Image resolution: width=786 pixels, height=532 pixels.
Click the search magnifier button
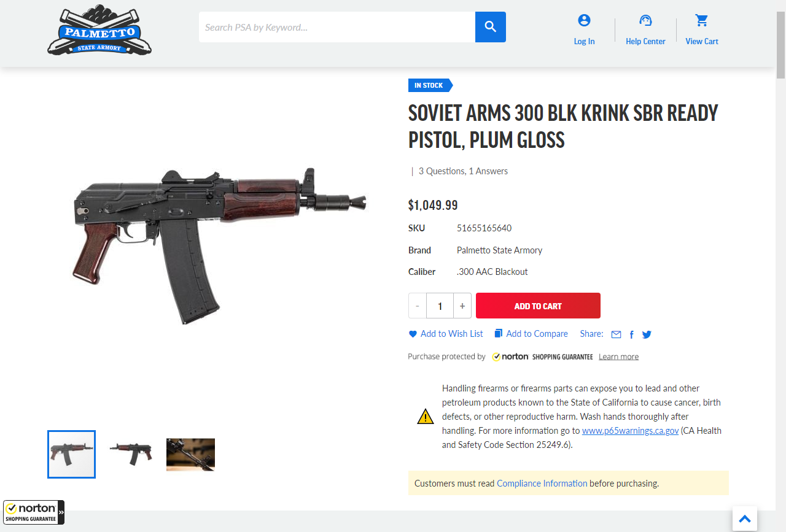[x=490, y=27]
